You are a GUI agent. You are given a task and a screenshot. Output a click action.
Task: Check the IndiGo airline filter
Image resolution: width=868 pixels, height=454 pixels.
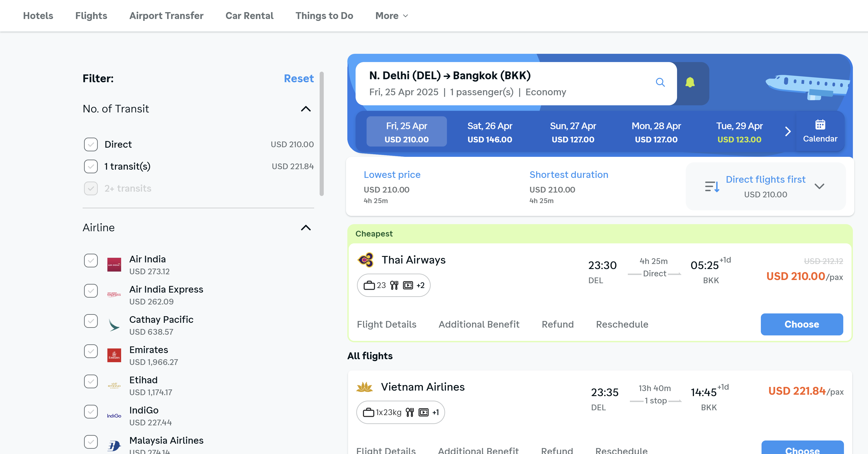tap(91, 412)
